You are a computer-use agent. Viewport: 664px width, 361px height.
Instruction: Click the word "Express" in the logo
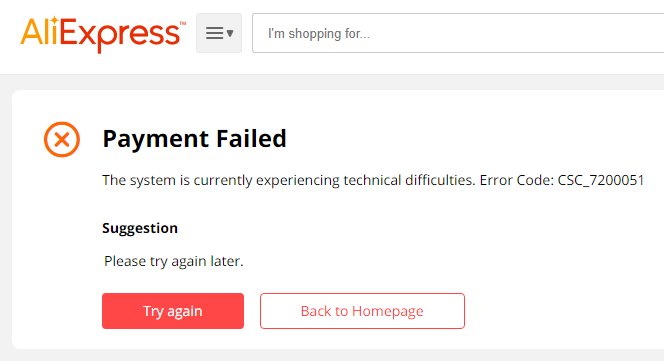(120, 35)
